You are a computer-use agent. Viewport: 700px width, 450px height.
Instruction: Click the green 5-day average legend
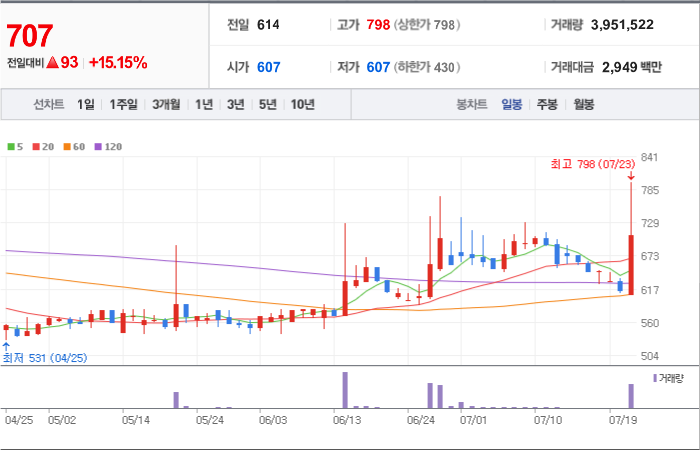click(x=15, y=147)
